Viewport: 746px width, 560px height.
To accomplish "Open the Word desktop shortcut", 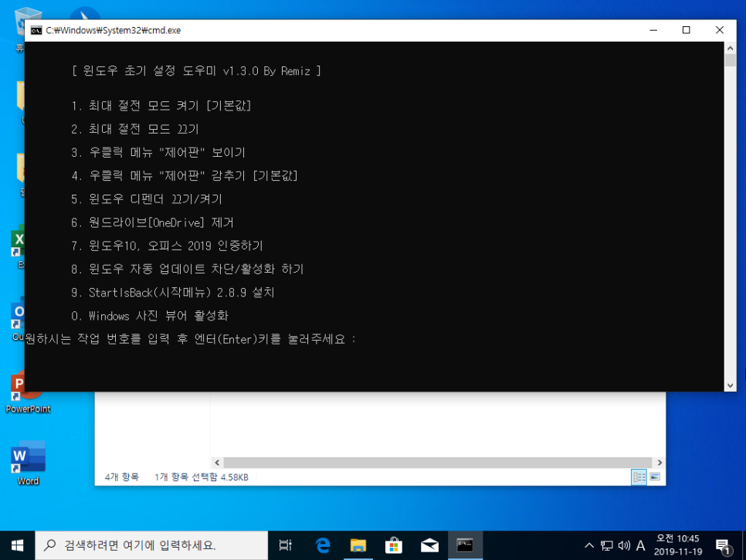I will [x=28, y=463].
